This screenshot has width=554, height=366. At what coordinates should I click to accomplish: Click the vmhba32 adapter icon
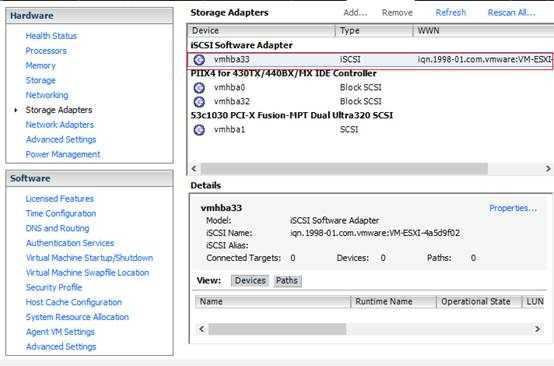(199, 102)
